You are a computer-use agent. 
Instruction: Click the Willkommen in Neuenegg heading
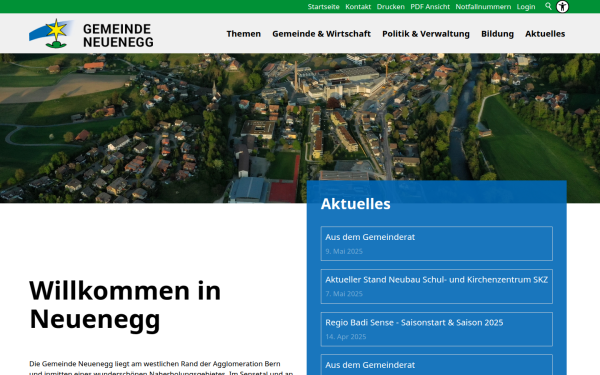[x=125, y=305]
